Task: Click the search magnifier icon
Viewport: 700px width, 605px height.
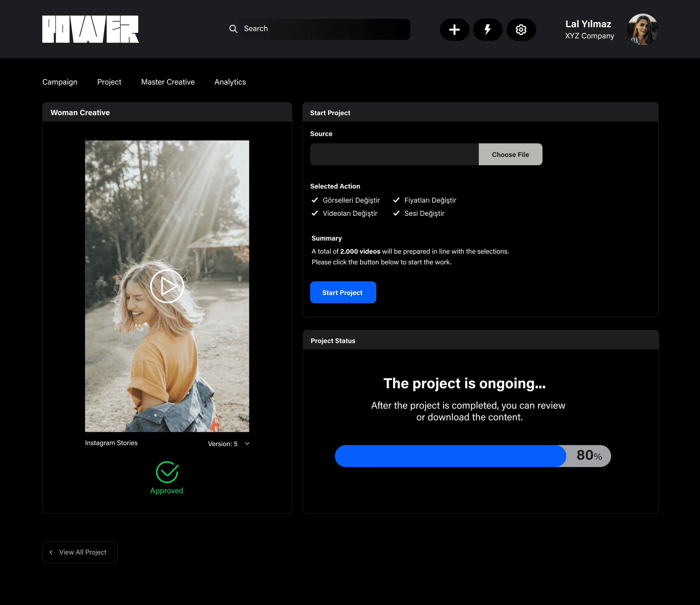Action: coord(233,29)
